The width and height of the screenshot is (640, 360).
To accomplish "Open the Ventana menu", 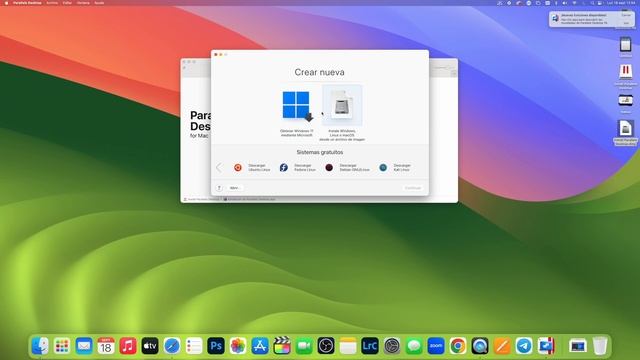I will pos(83,3).
